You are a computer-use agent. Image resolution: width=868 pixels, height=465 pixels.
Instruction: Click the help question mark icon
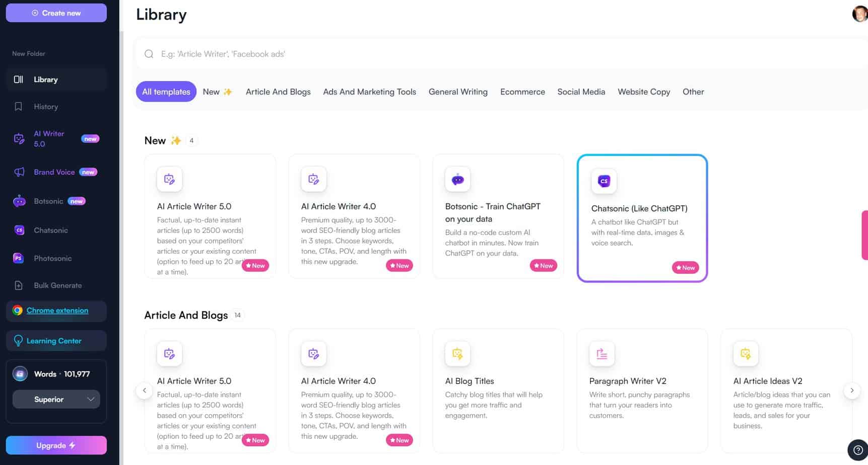click(858, 450)
